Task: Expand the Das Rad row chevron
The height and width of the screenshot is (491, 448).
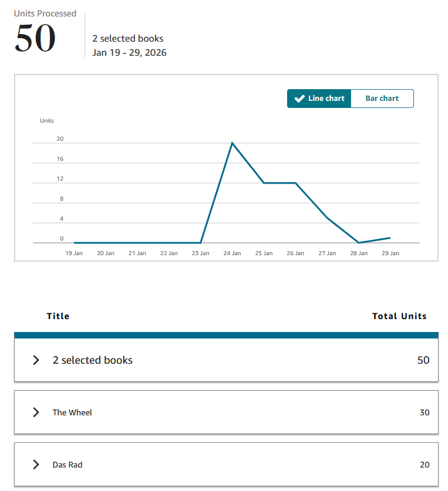Action: pos(36,465)
